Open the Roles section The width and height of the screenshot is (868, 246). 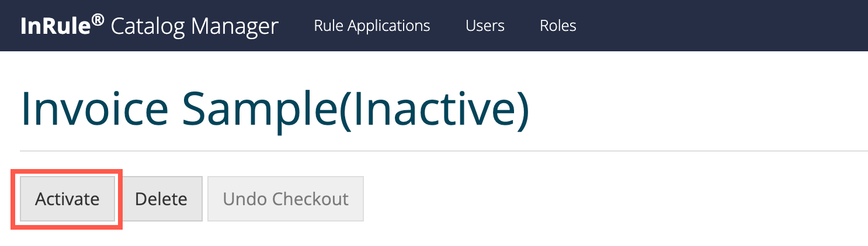558,26
